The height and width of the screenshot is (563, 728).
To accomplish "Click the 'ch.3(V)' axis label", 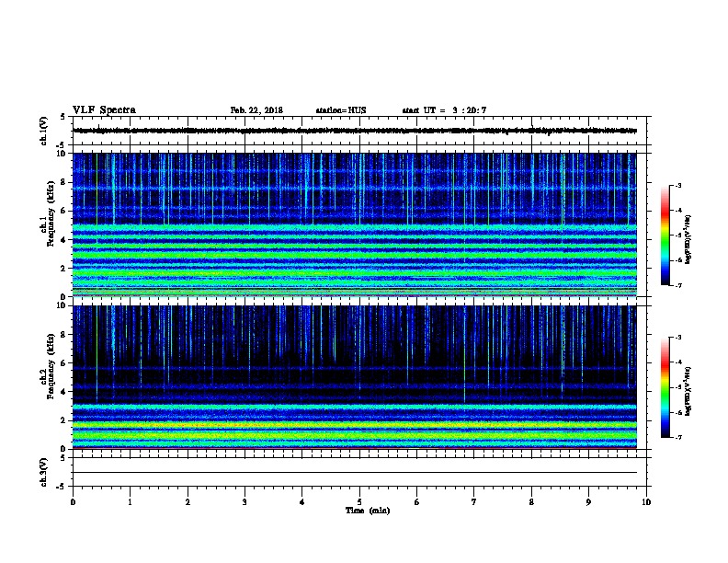I will (x=44, y=472).
